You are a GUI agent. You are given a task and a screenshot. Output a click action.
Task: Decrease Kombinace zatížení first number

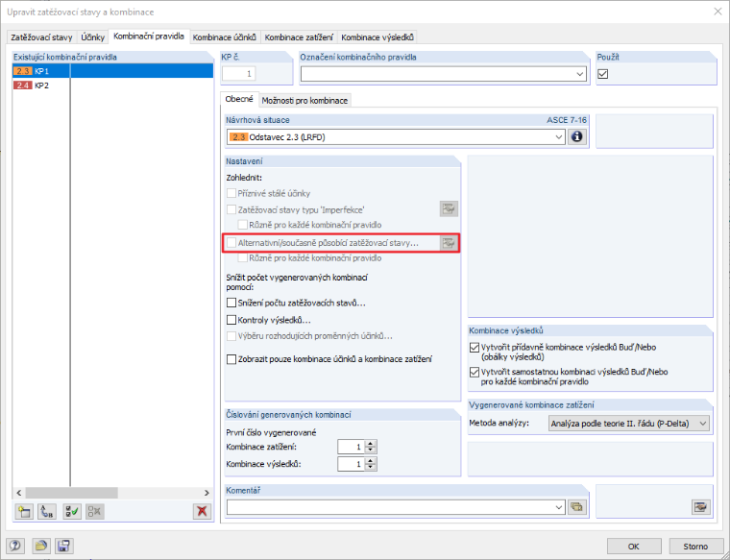[371, 450]
